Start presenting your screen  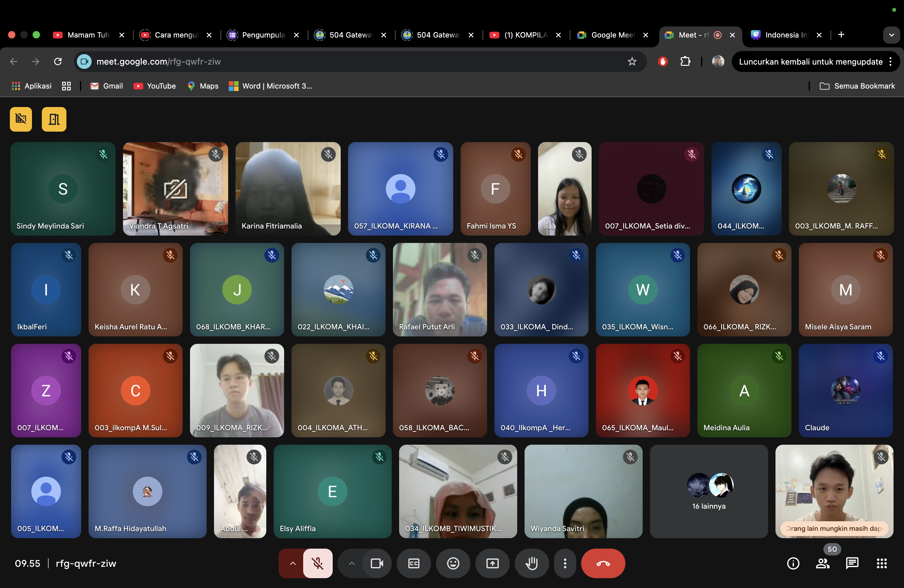click(492, 563)
